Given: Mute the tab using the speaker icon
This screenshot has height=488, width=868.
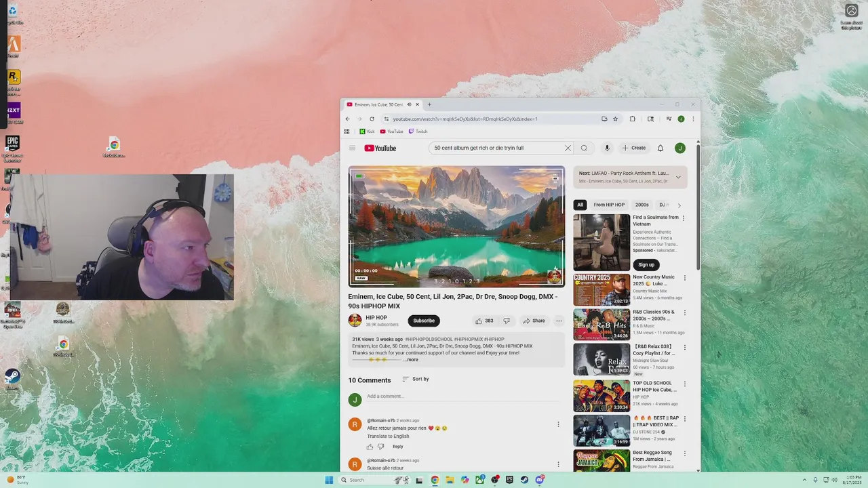Looking at the screenshot, I should coord(409,104).
